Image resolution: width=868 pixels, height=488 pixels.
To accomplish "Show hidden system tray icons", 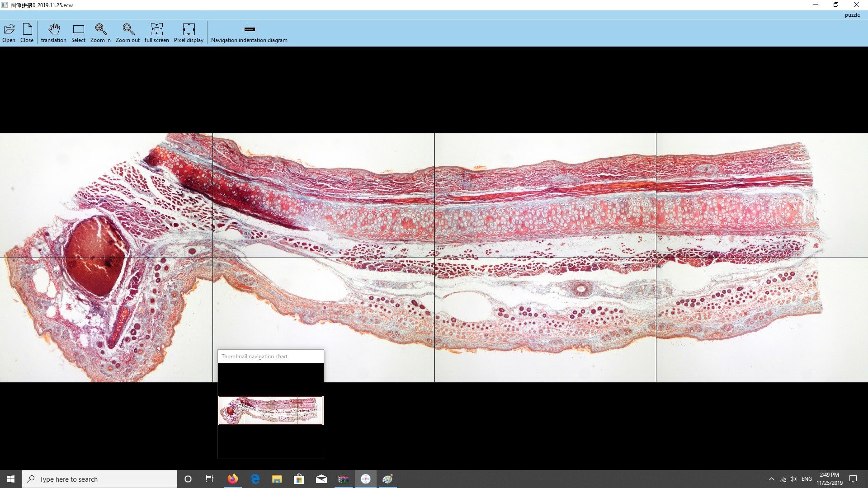I will tap(771, 479).
